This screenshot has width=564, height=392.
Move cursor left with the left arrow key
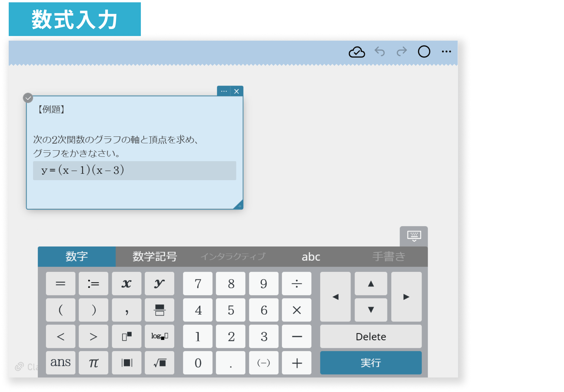(335, 297)
